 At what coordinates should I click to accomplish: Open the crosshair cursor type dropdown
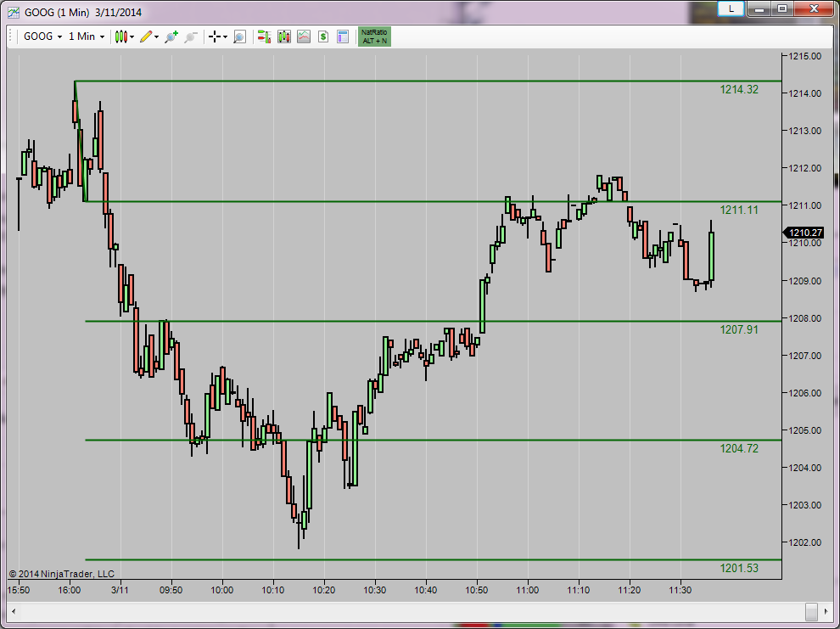click(217, 37)
